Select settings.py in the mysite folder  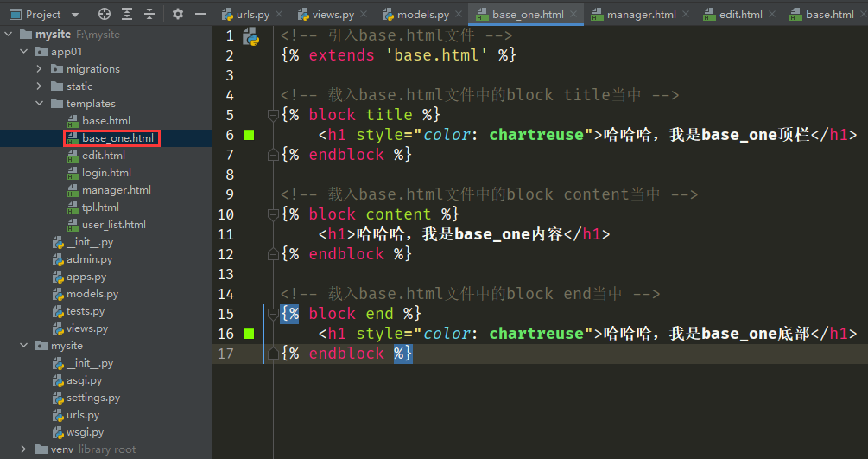click(92, 398)
